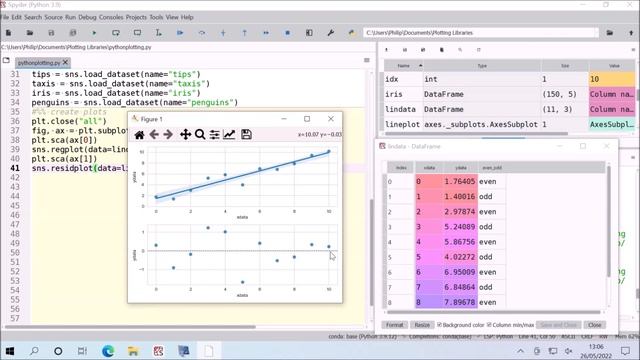The image size is (640, 360).
Task: Click Run selection or current line icon
Action: click(x=159, y=33)
